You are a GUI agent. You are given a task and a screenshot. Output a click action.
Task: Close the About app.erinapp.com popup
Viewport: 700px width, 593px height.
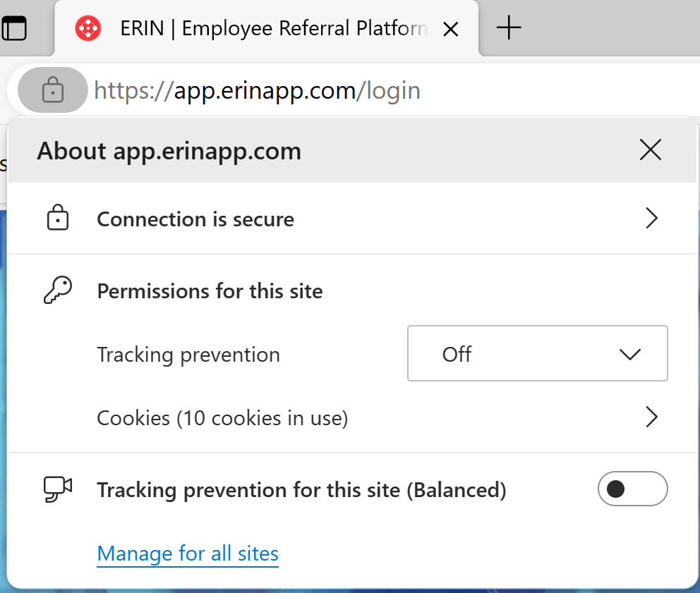point(650,149)
